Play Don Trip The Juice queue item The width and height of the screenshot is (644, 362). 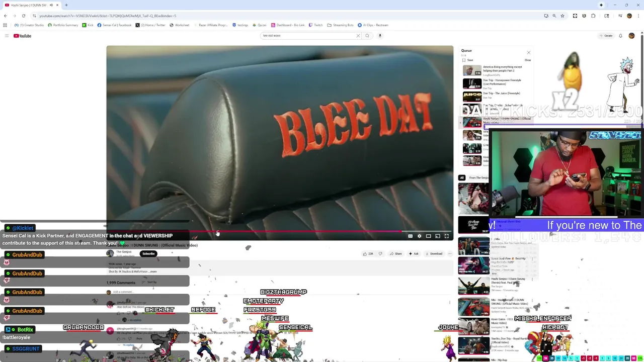496,97
